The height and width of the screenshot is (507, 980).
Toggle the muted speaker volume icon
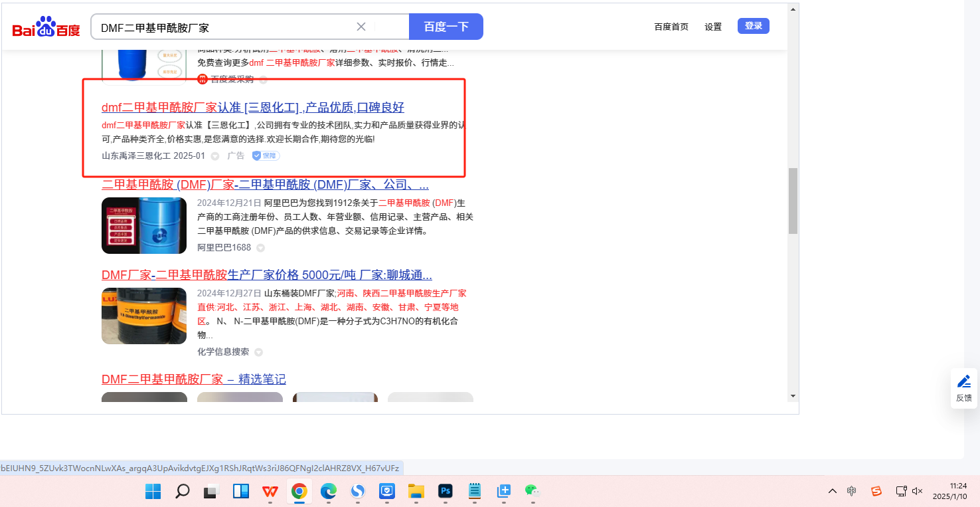(x=918, y=491)
